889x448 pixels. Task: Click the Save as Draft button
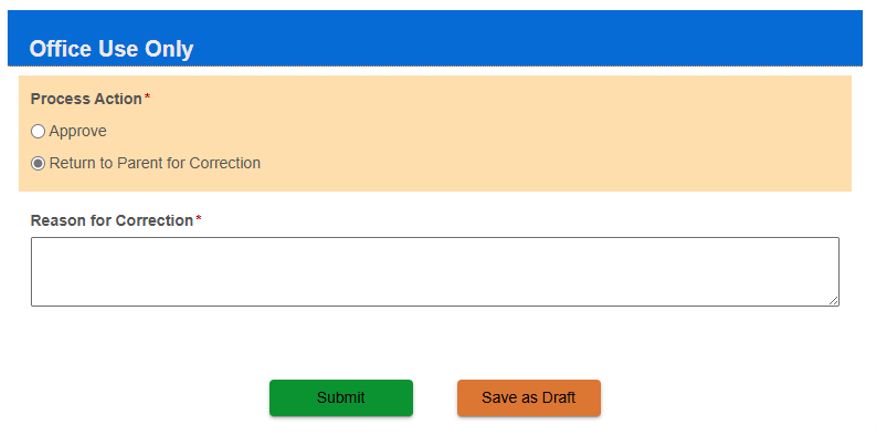point(528,398)
